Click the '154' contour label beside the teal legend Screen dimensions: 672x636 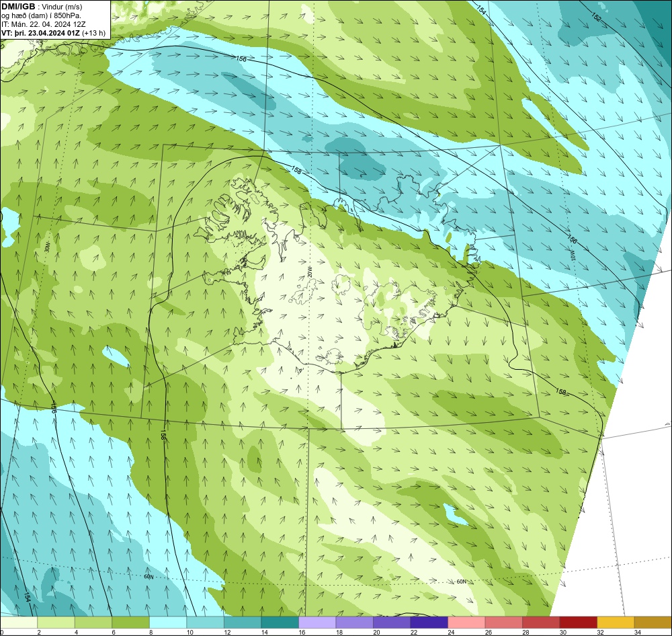tap(28, 596)
